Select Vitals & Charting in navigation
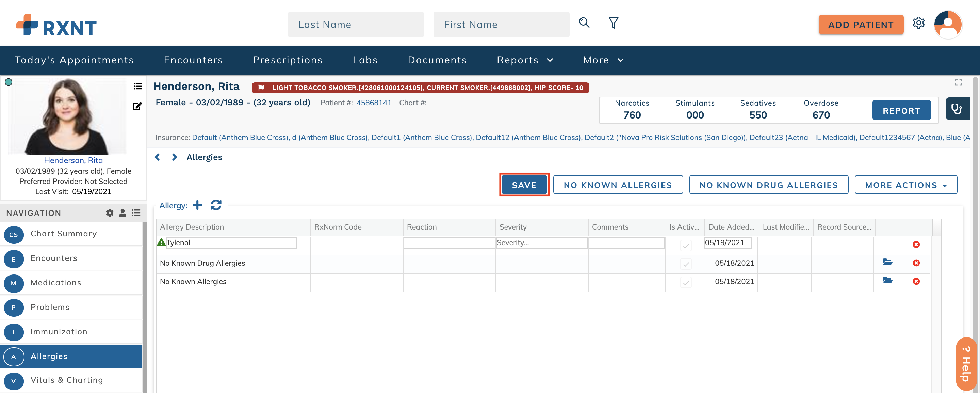 71,380
